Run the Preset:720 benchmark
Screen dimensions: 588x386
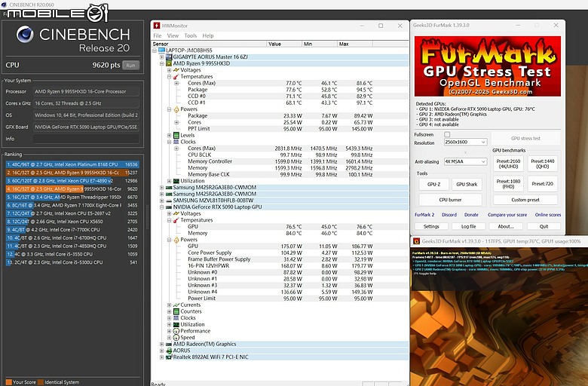tap(543, 184)
